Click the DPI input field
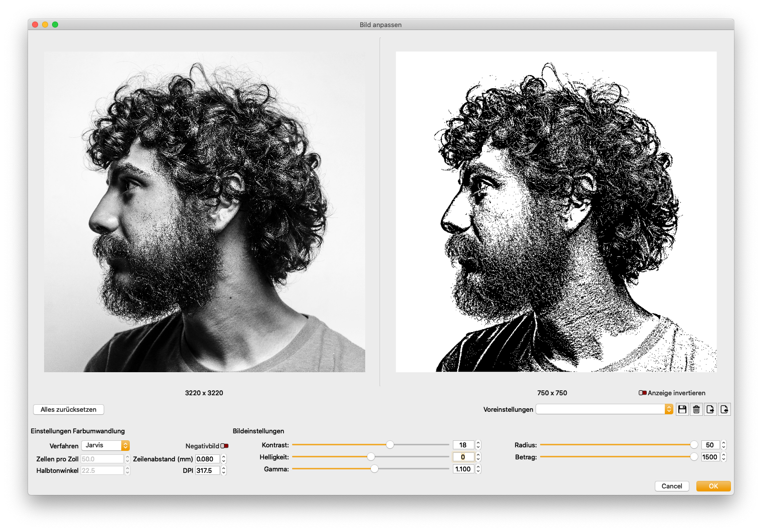 point(207,470)
